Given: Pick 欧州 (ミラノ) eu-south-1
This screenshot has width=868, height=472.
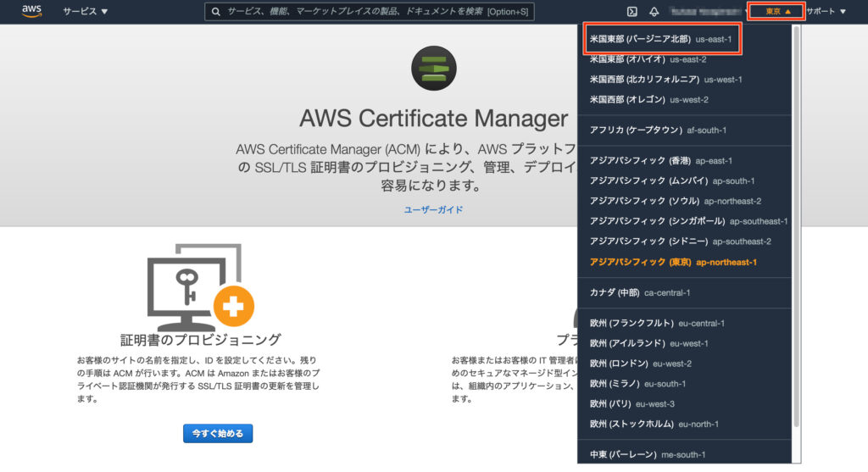Looking at the screenshot, I should coord(637,384).
